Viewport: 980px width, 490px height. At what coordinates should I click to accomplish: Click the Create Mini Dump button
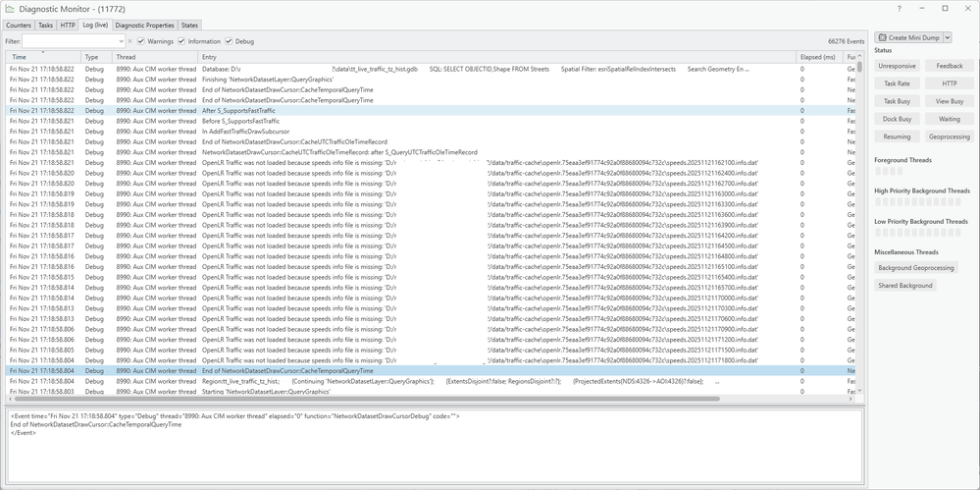pos(909,37)
